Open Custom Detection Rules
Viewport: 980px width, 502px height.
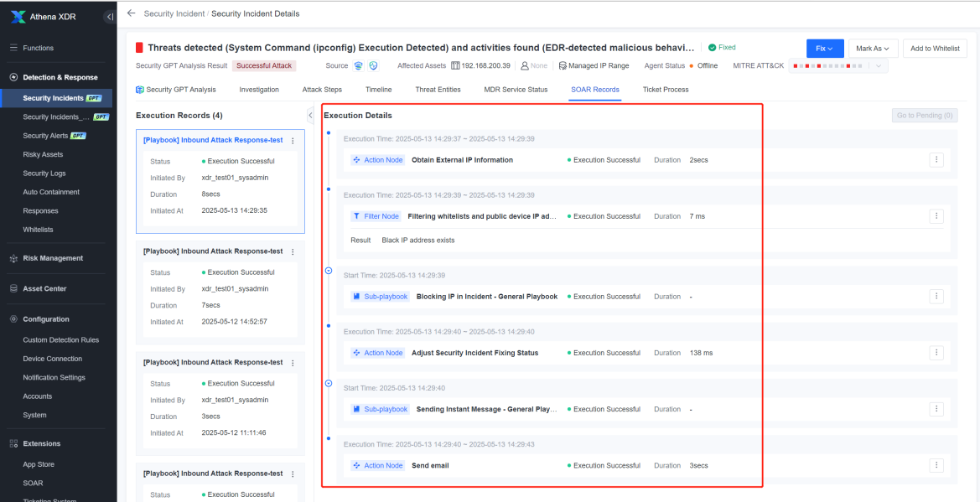[60, 340]
